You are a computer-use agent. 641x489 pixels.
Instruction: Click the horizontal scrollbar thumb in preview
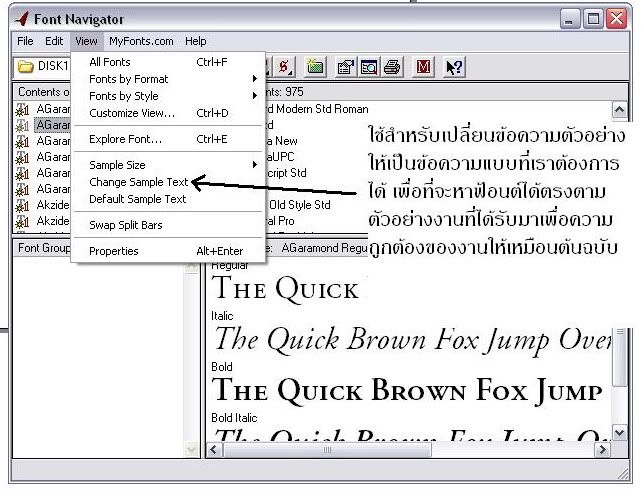coord(327,450)
